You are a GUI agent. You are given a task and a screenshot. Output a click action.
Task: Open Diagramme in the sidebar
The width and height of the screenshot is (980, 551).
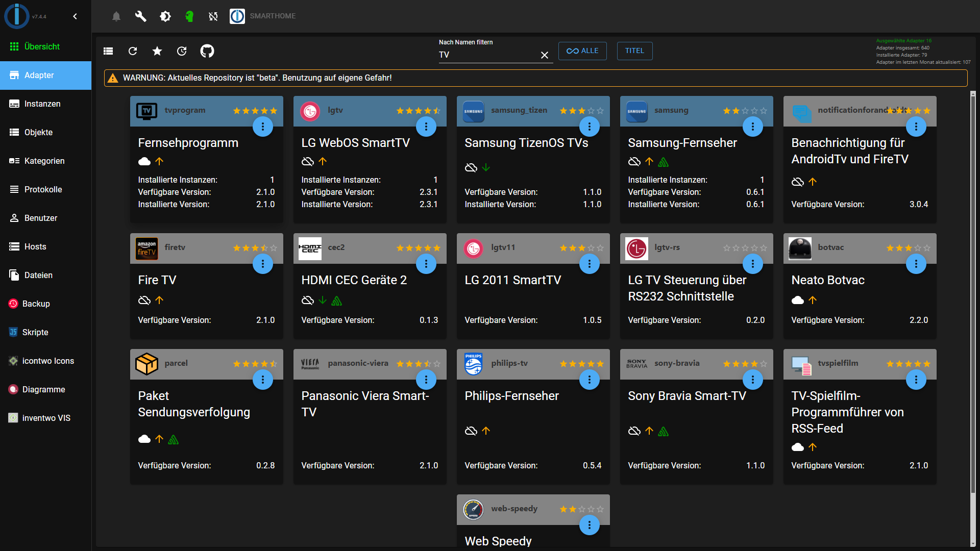pyautogui.click(x=46, y=390)
